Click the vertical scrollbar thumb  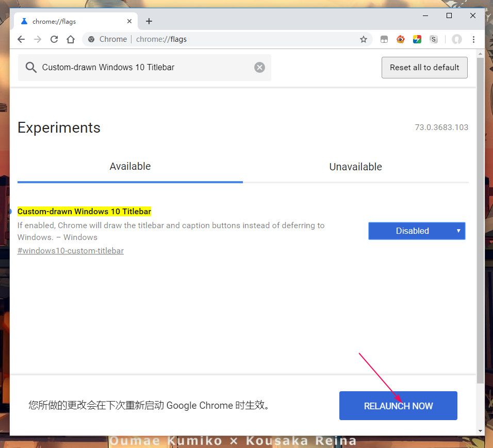480,220
